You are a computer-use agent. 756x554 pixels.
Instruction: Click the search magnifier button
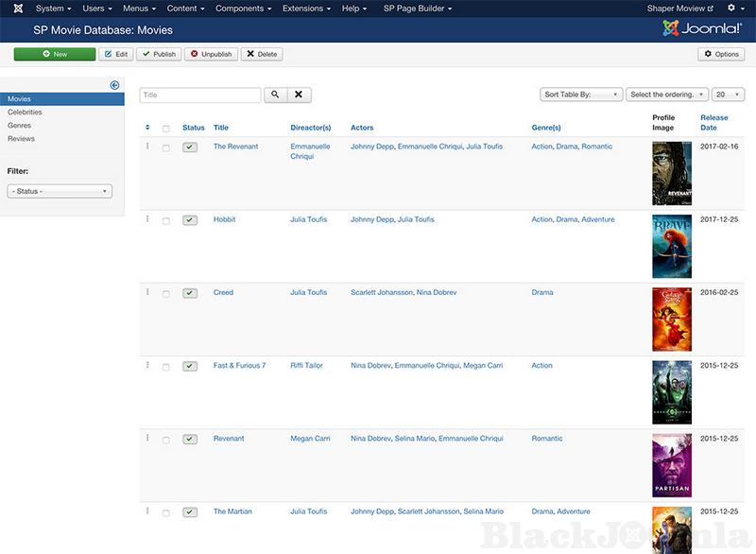[x=275, y=95]
